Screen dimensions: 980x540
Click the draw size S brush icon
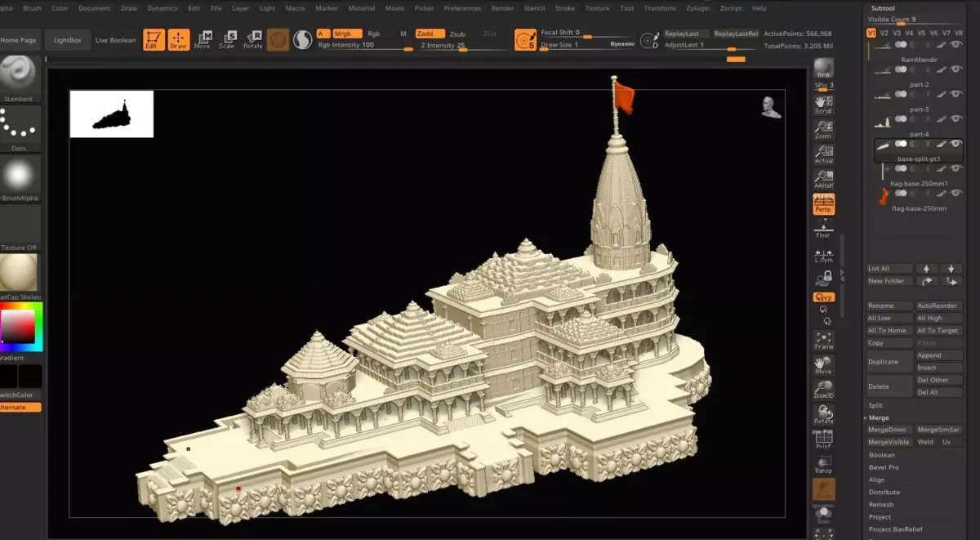click(525, 39)
